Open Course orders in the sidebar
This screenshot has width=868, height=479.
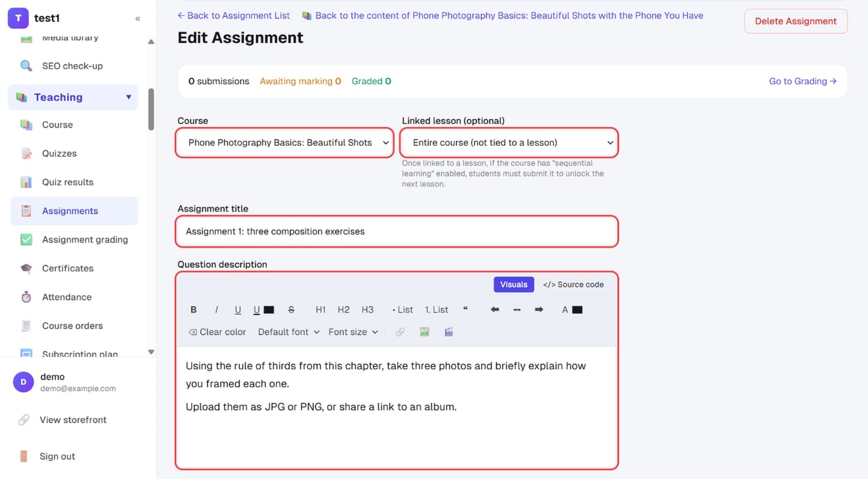click(74, 326)
